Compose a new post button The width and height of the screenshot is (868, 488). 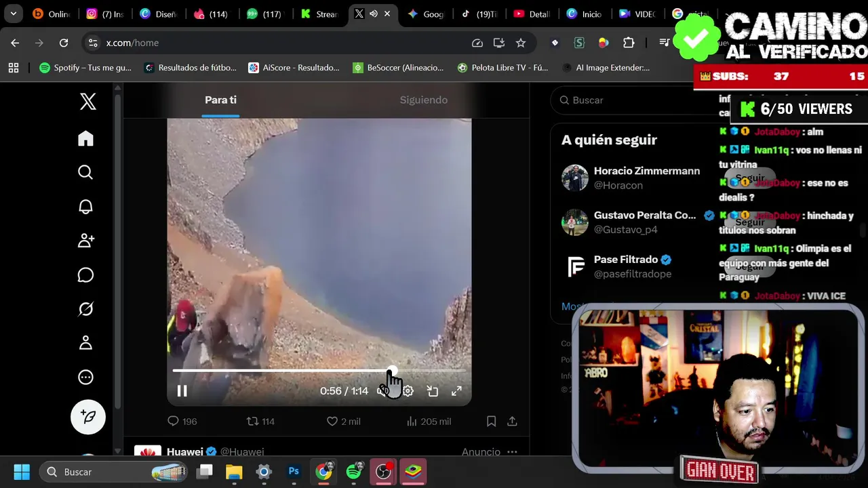(88, 416)
